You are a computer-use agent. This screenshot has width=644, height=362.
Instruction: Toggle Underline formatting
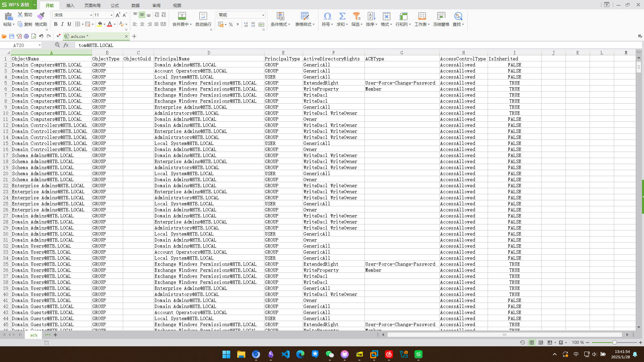pyautogui.click(x=69, y=24)
